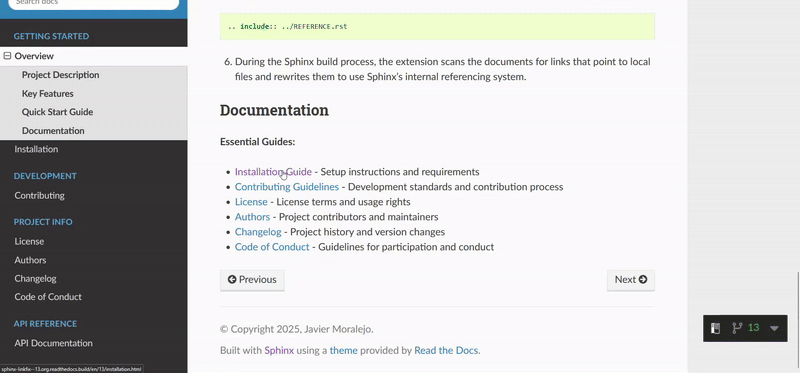Go to Project Description sidebar entry
The height and width of the screenshot is (373, 800).
pos(60,75)
